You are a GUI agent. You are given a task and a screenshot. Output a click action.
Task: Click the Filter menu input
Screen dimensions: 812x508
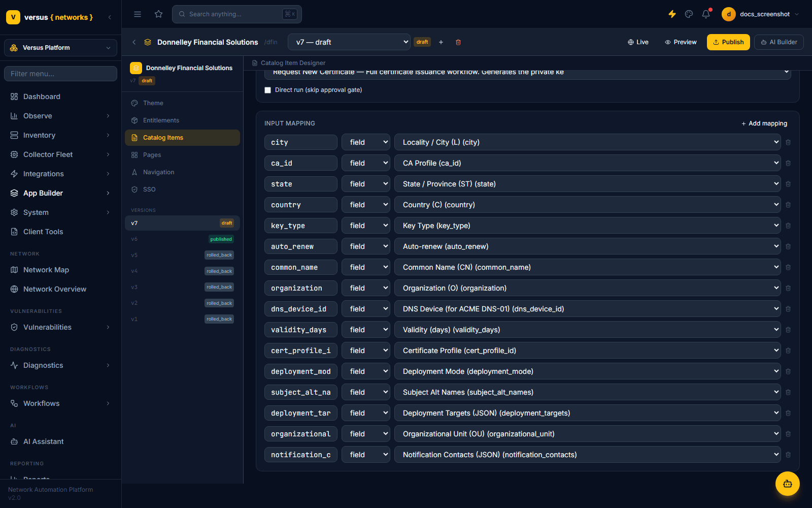coord(60,74)
